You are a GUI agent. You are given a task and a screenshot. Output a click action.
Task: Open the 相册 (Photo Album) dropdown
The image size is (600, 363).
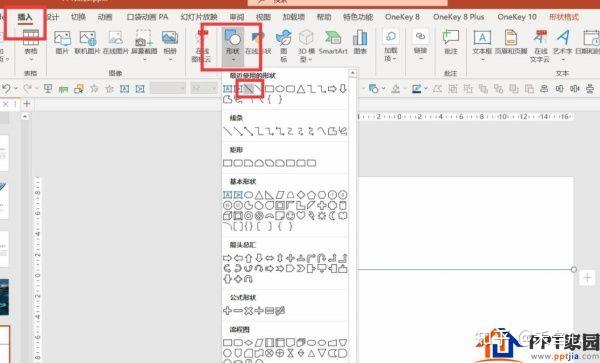coord(170,45)
